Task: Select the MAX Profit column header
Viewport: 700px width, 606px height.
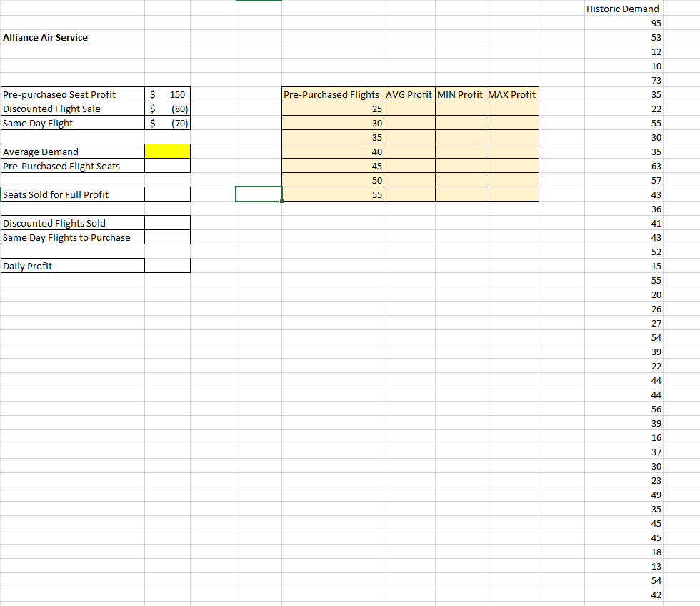Action: click(x=512, y=94)
